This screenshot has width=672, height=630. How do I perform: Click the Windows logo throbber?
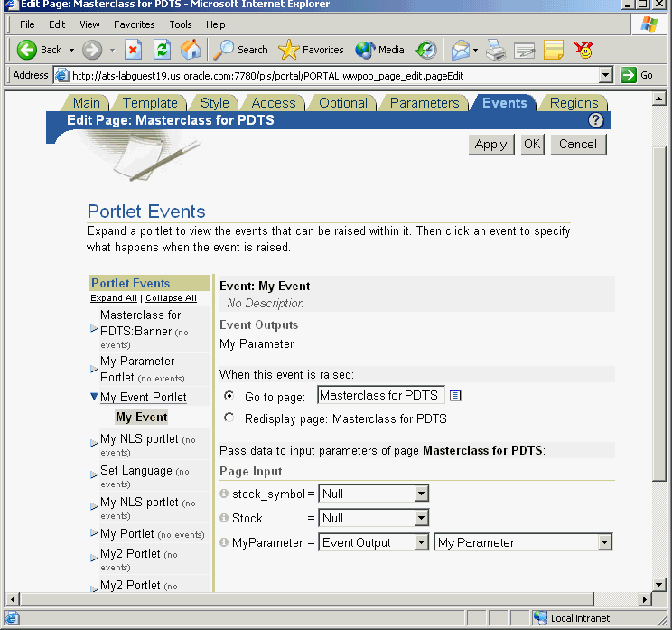coord(649,24)
